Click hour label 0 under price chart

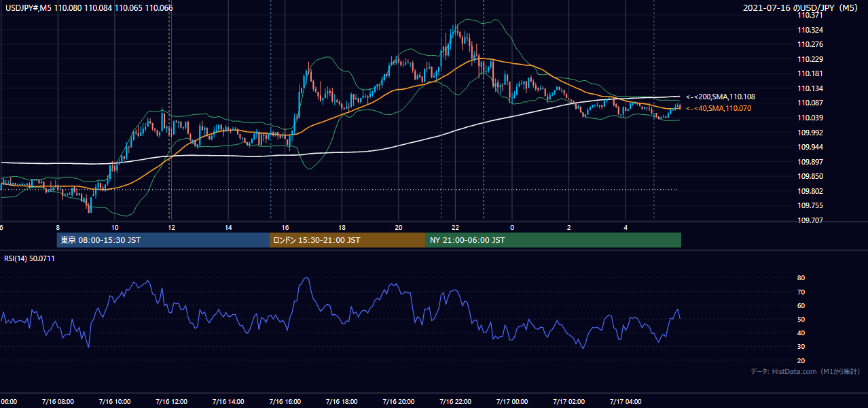coord(512,228)
